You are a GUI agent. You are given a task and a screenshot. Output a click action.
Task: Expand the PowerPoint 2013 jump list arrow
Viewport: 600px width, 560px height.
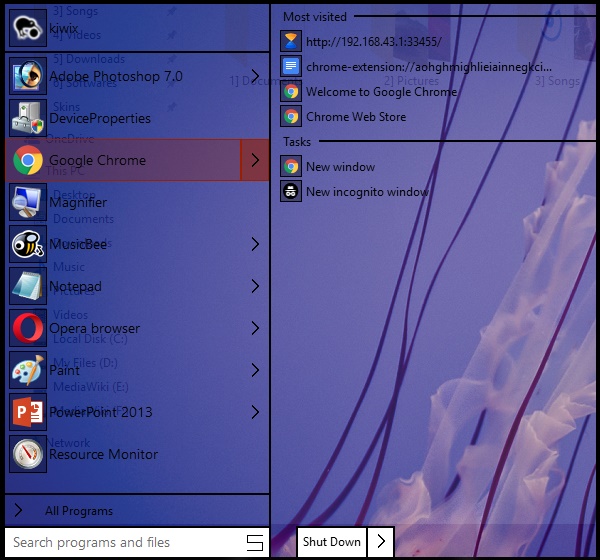click(x=255, y=412)
